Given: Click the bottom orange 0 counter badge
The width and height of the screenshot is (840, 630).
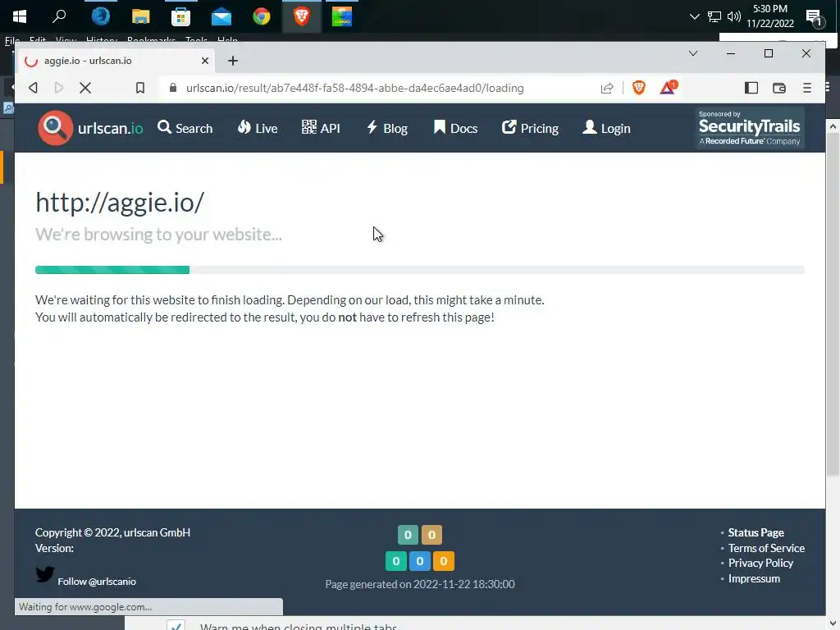Looking at the screenshot, I should point(443,561).
